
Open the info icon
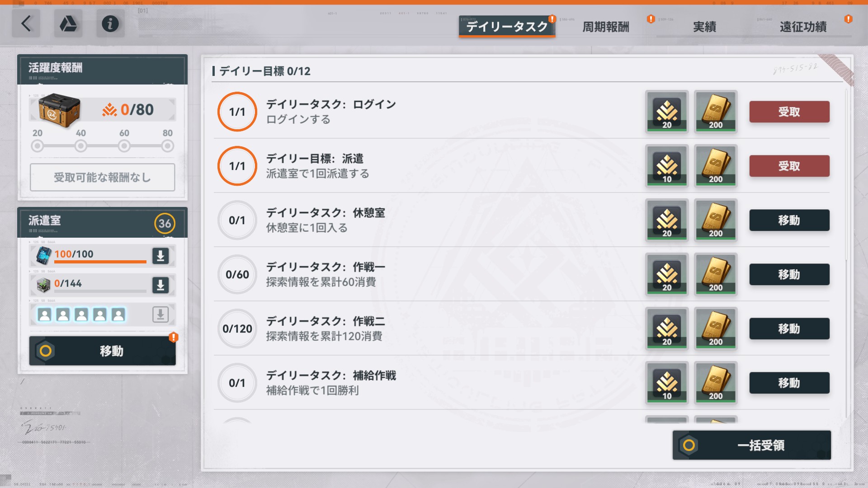[x=110, y=23]
